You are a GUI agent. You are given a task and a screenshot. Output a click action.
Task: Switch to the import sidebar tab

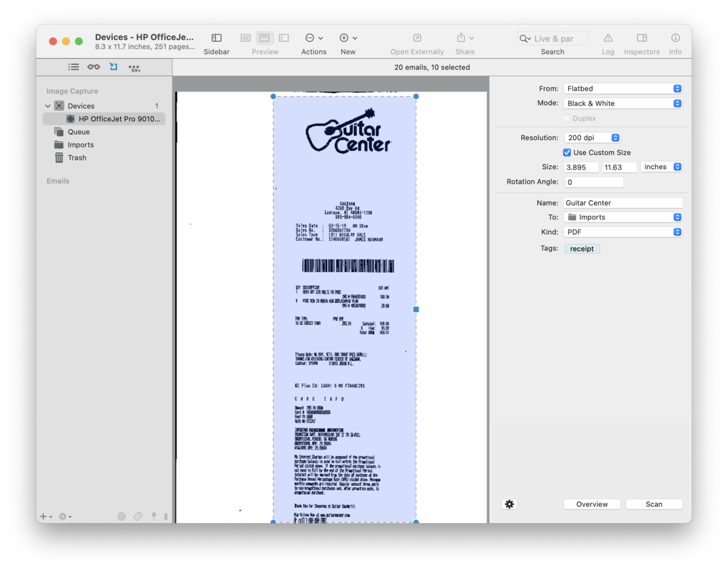coord(113,67)
